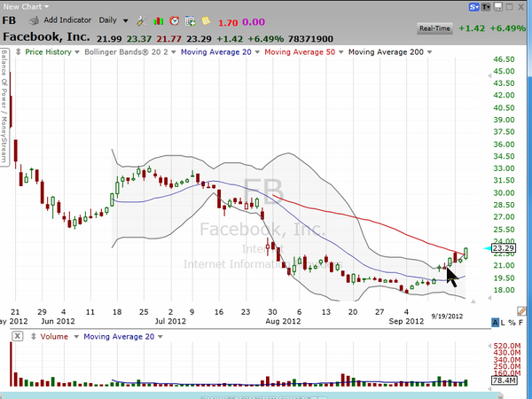The image size is (532, 399).
Task: Click the Balance Of Power / MoneyStream tab
Action: [4, 106]
